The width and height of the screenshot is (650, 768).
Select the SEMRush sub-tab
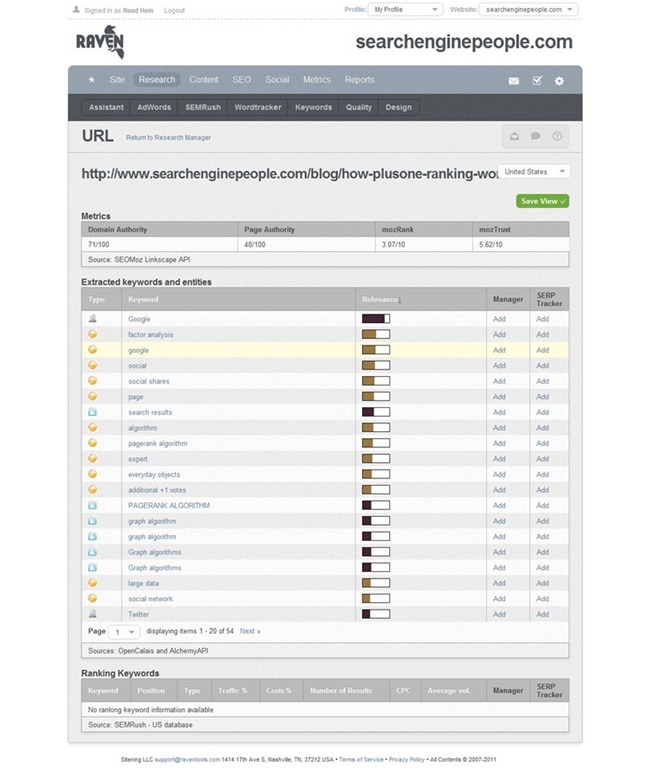tap(203, 107)
